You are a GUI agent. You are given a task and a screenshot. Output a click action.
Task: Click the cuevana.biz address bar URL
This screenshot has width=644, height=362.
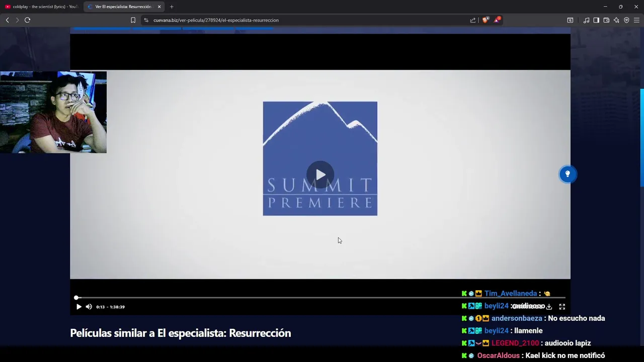pos(216,20)
